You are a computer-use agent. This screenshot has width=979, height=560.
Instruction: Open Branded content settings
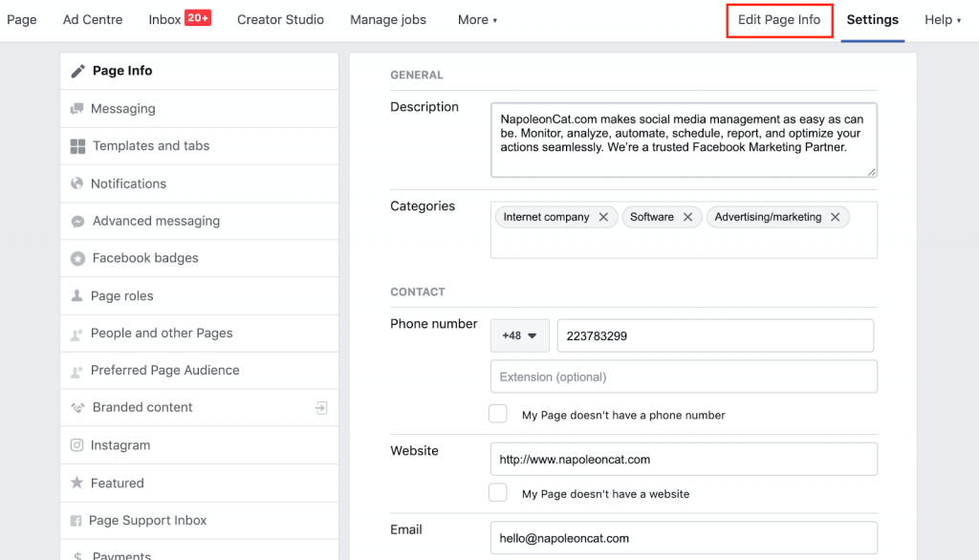pos(199,408)
